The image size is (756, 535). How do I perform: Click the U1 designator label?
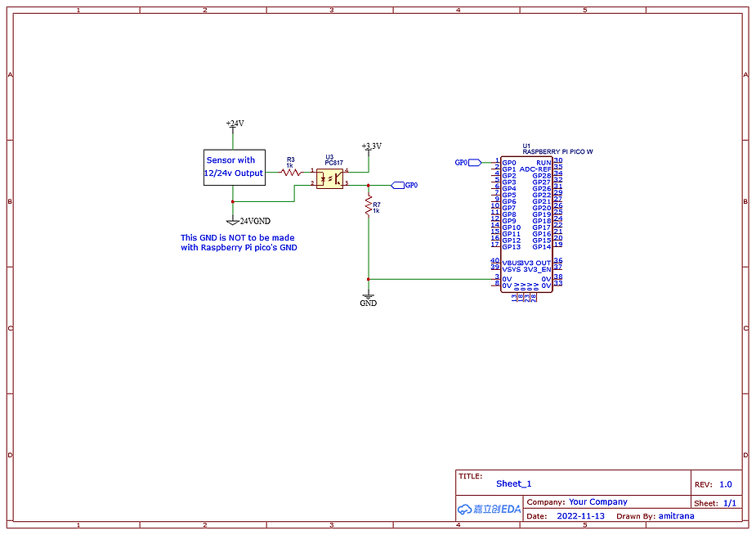coord(526,146)
